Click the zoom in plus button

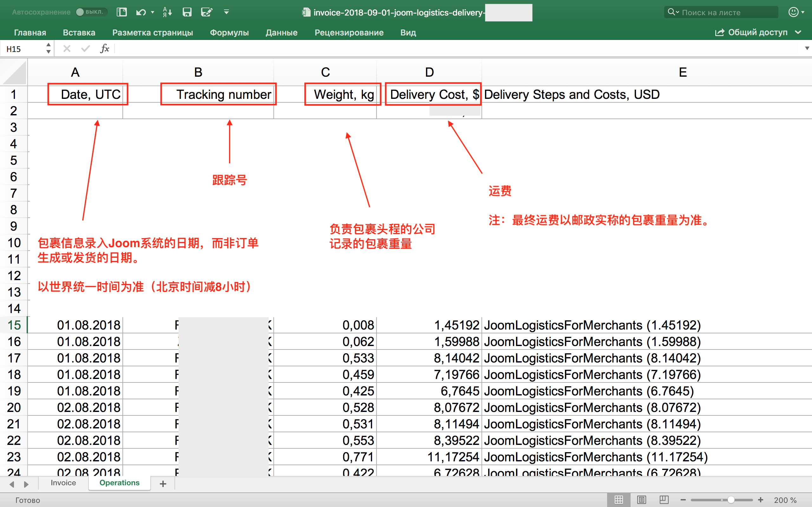coord(761,500)
